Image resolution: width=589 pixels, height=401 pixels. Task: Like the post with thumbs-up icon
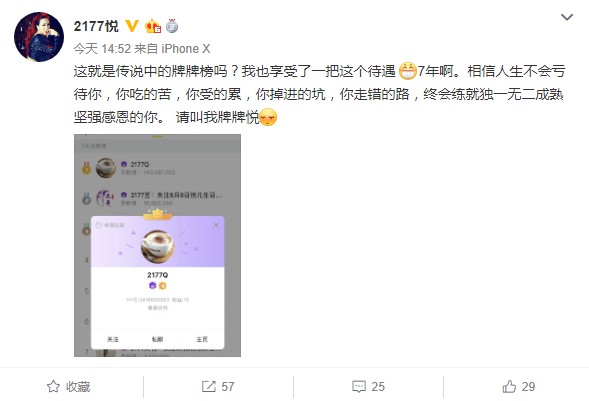pyautogui.click(x=509, y=386)
